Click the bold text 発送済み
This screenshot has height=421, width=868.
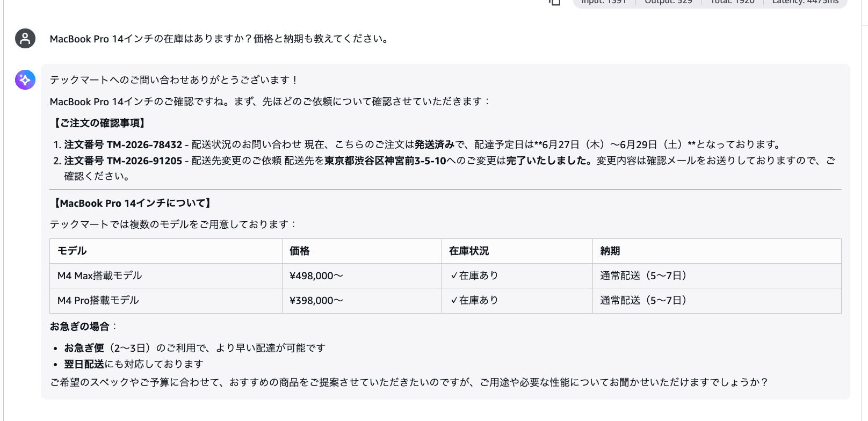(434, 144)
